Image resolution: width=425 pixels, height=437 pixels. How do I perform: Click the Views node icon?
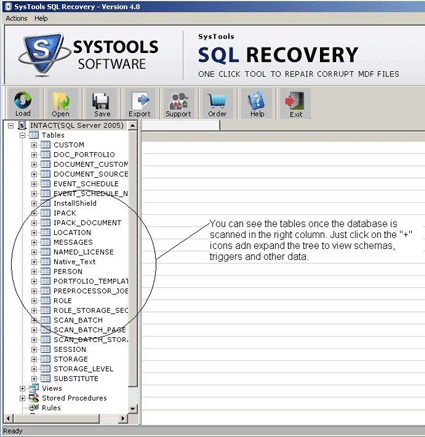(34, 388)
